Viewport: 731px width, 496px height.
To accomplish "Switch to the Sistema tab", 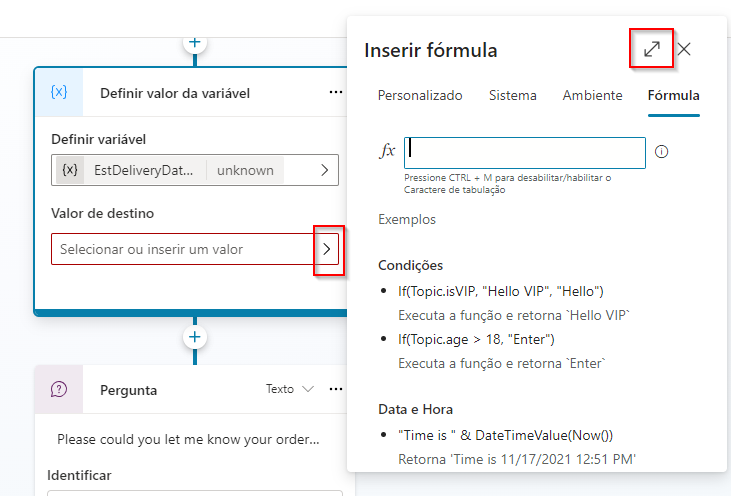I will pos(512,96).
